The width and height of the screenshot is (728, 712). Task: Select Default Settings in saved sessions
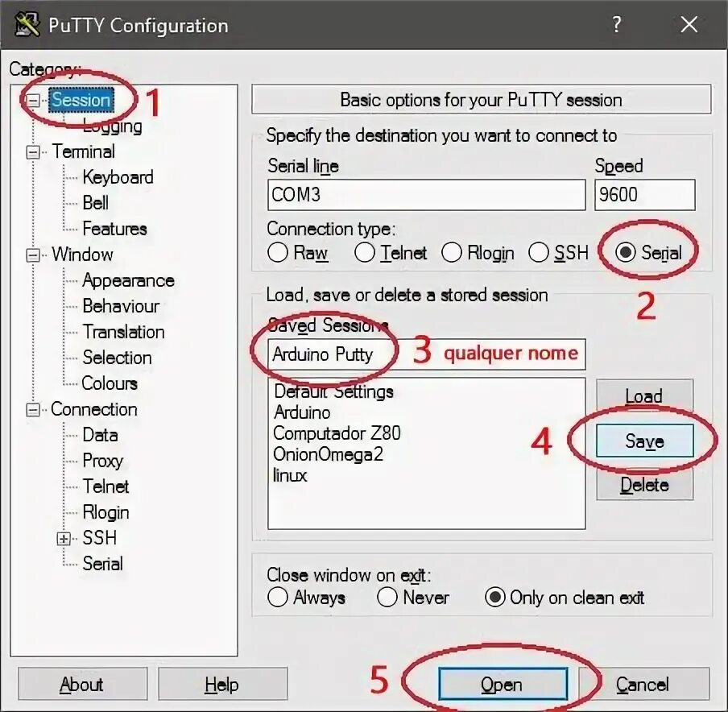coord(334,391)
